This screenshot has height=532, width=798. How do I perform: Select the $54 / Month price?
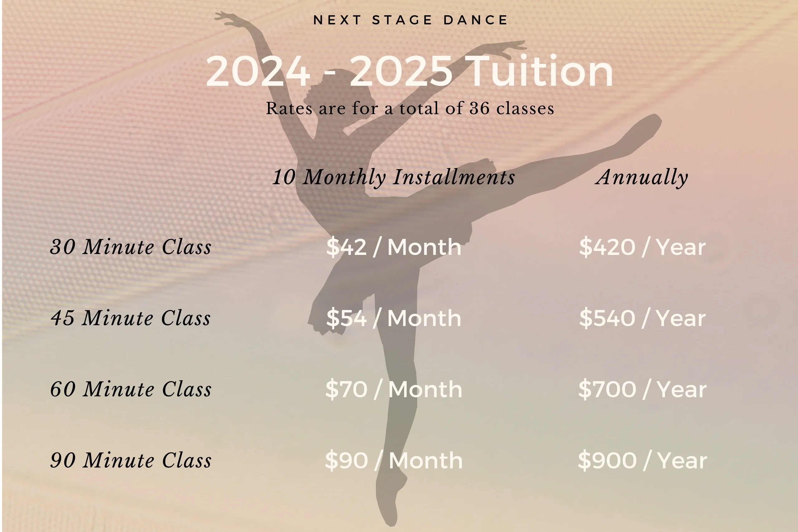[x=394, y=318]
